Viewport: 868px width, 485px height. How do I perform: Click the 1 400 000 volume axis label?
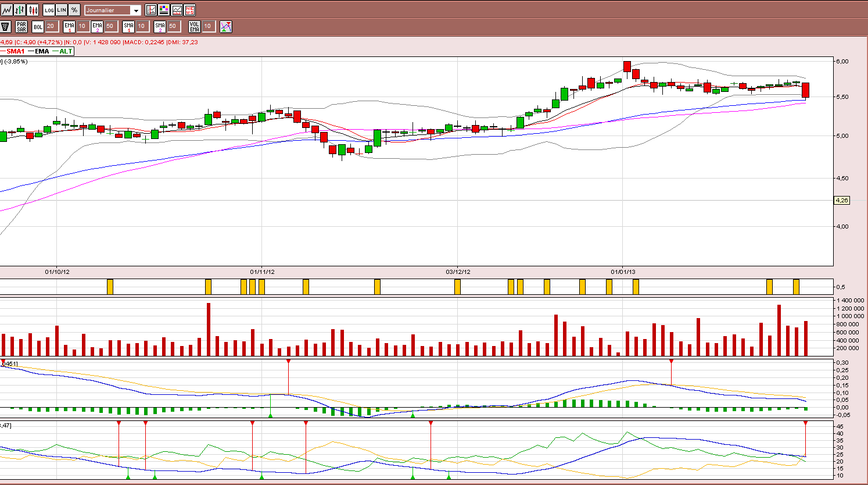(x=850, y=301)
